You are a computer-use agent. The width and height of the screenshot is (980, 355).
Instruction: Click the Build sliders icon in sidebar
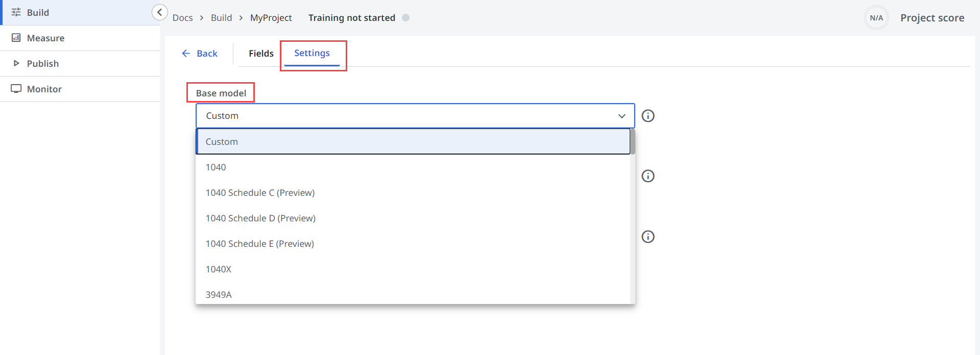(16, 12)
